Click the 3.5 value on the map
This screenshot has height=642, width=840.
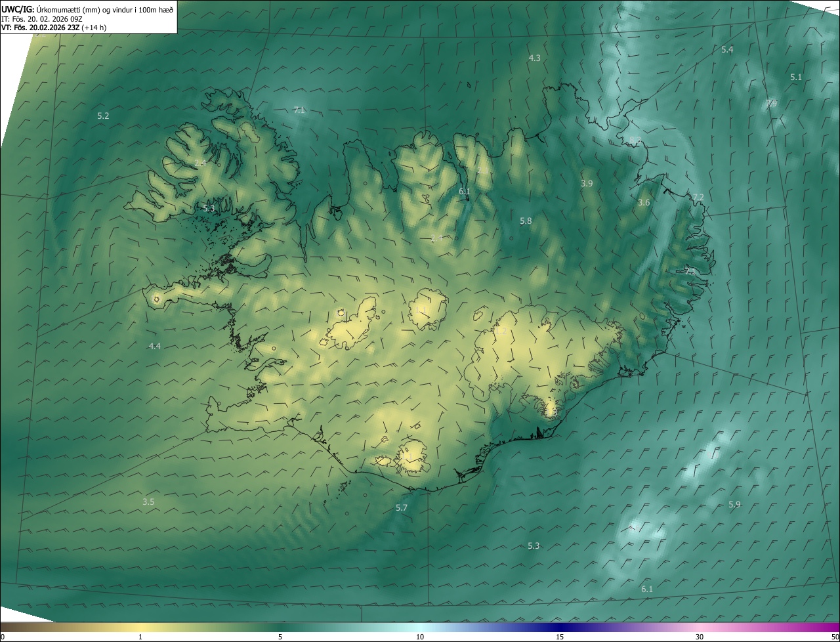(x=148, y=502)
